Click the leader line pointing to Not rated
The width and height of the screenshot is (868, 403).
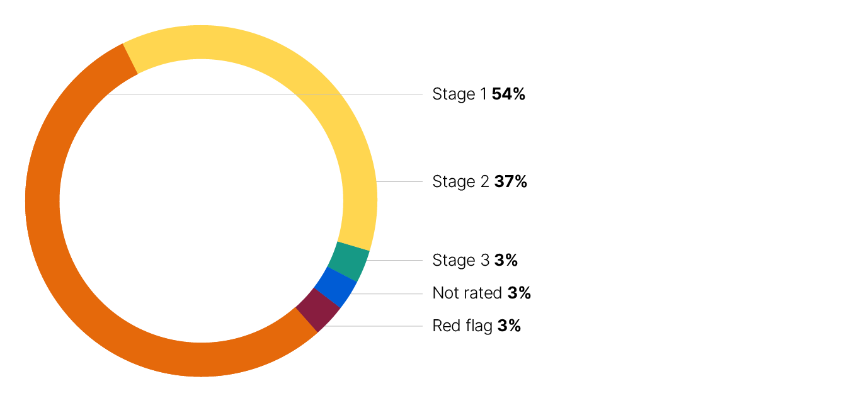tap(387, 293)
